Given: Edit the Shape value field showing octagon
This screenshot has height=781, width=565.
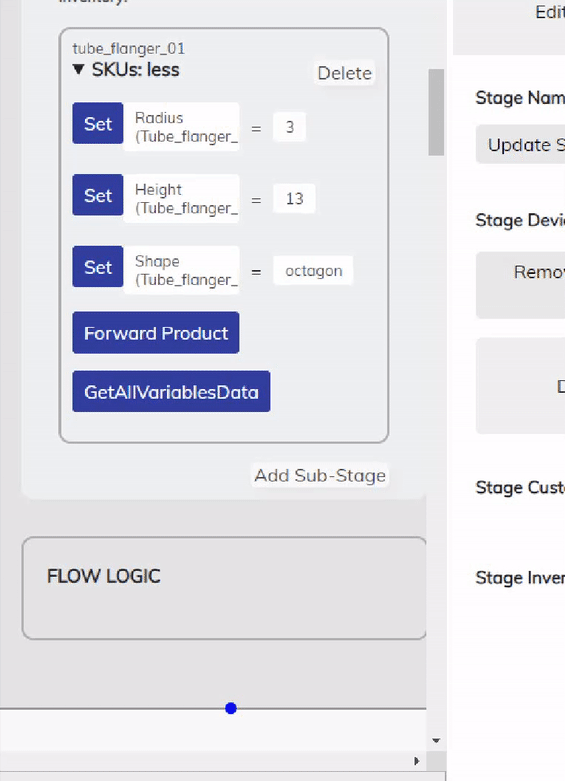Looking at the screenshot, I should (313, 270).
